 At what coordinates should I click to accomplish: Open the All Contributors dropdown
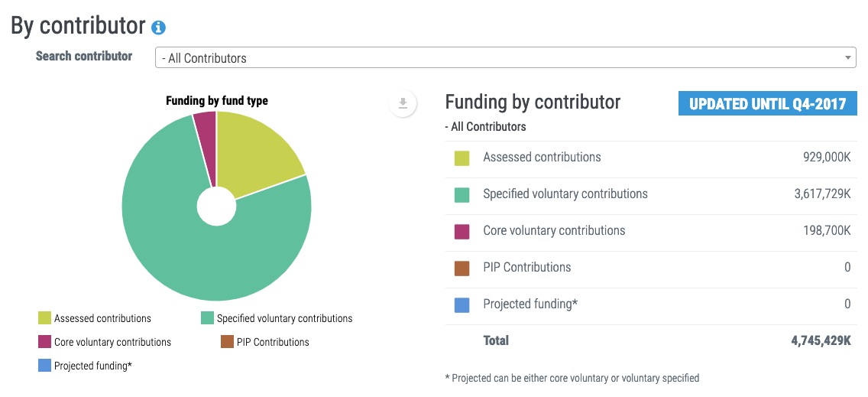coord(504,58)
